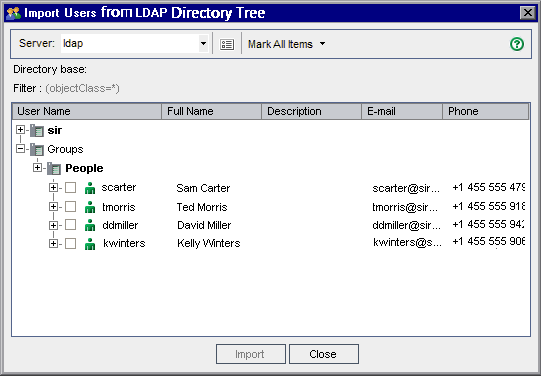Image resolution: width=541 pixels, height=376 pixels.
Task: Click Kelly Winters's phone number cell
Action: click(x=489, y=241)
